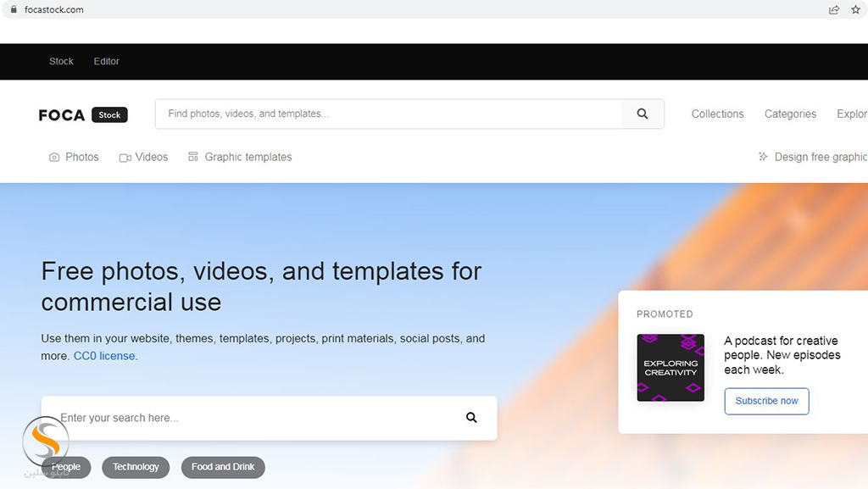The height and width of the screenshot is (489, 868).
Task: Open the Collections page
Action: tap(717, 114)
